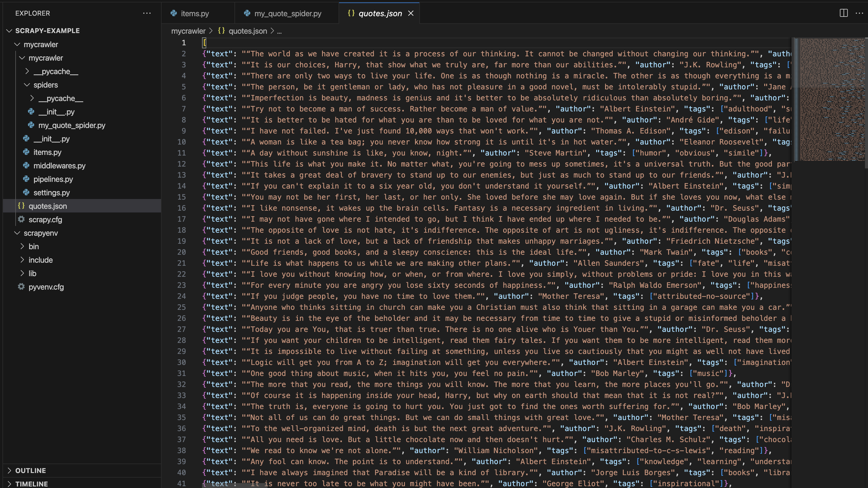Collapse inner mycrawler folder
Image resolution: width=868 pixels, height=488 pixels.
coord(22,58)
